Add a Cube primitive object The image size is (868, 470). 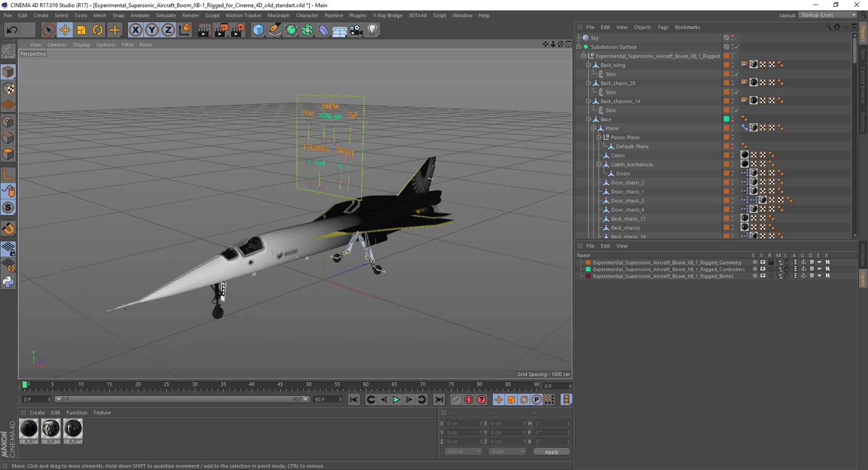coord(258,30)
